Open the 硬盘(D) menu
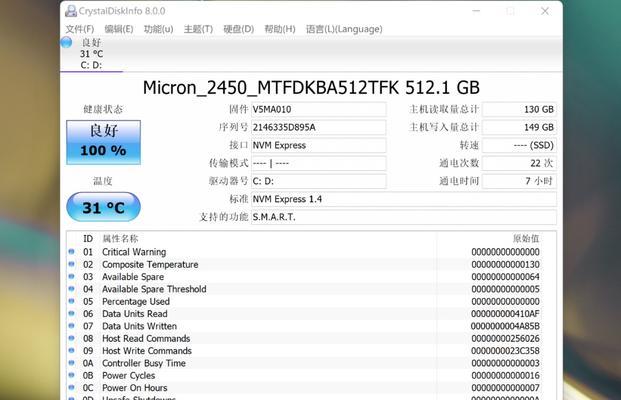The height and width of the screenshot is (400, 621). pyautogui.click(x=238, y=29)
